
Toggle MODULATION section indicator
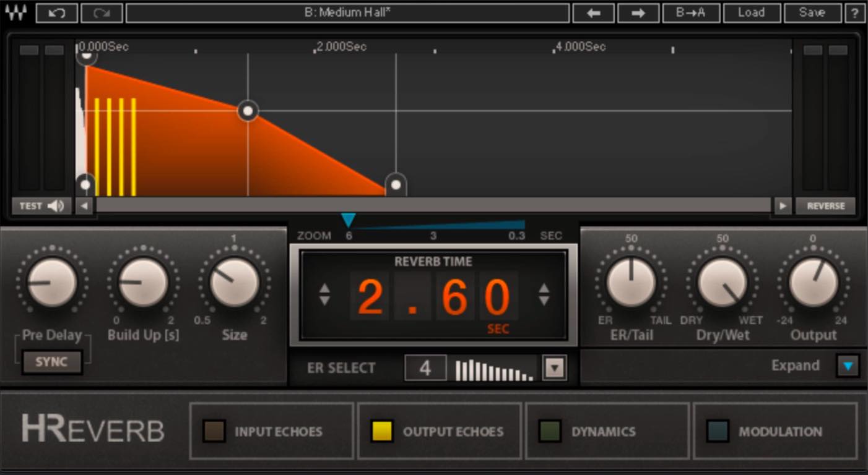pos(718,431)
